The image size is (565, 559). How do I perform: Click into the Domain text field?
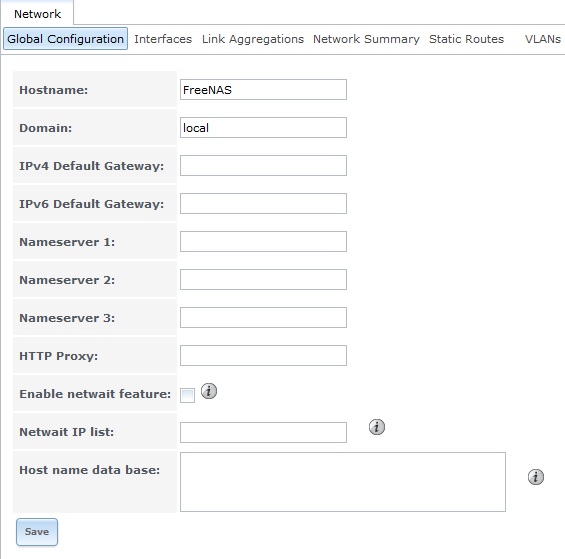coord(263,127)
